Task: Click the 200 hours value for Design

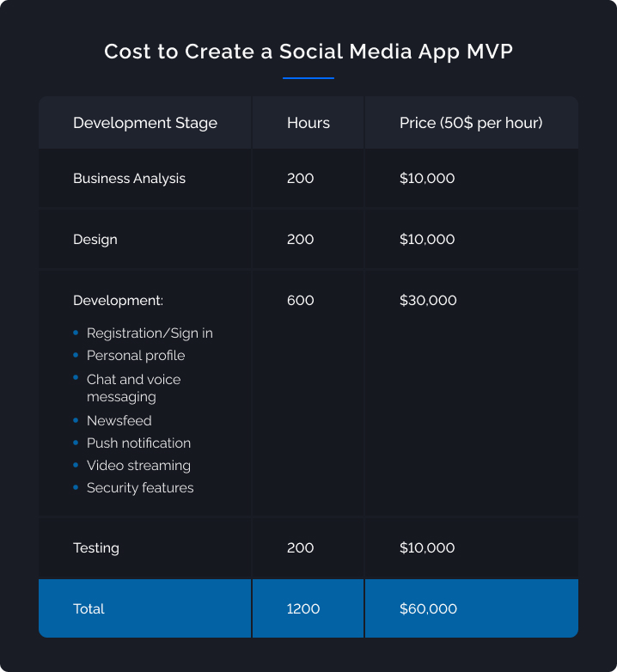Action: 301,239
